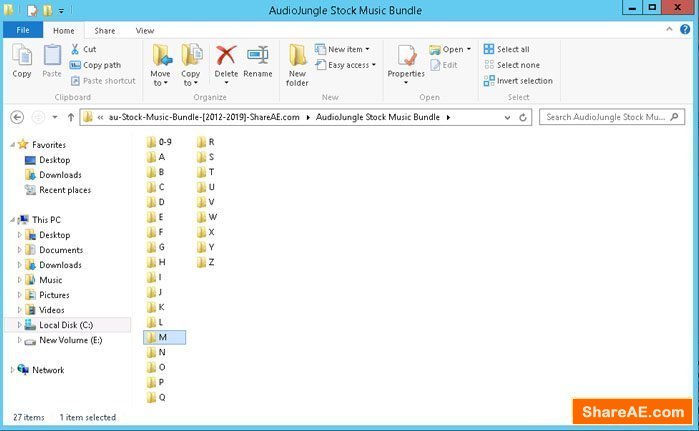
Task: Collapse the ribbon with chevron arrow
Action: (669, 29)
